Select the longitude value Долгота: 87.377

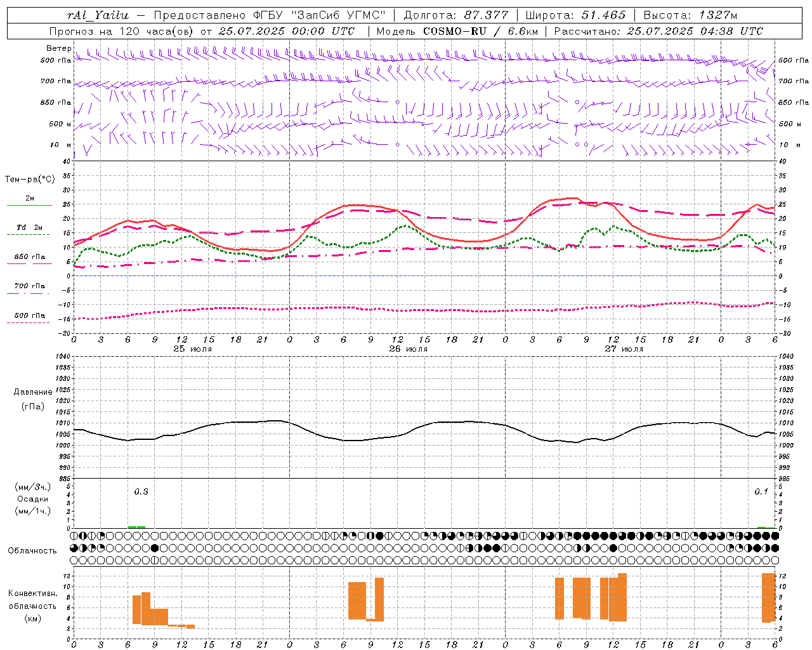tap(455, 15)
